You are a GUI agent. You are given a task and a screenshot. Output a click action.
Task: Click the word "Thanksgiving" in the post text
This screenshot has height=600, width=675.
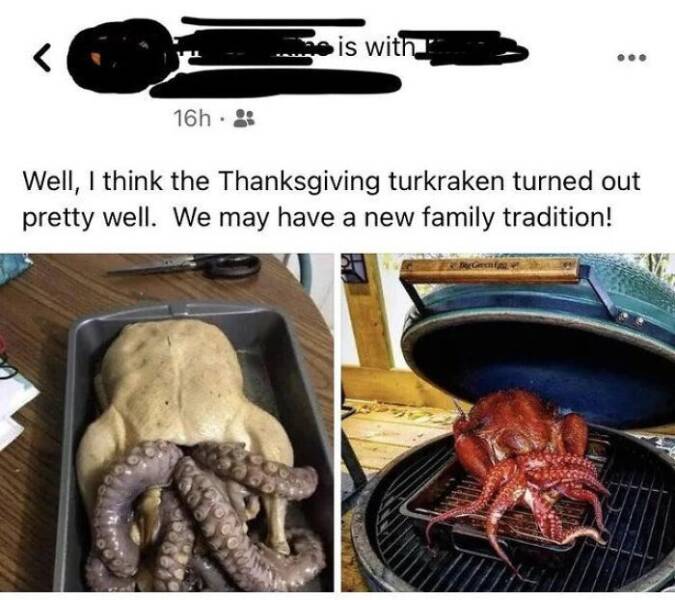(x=300, y=182)
